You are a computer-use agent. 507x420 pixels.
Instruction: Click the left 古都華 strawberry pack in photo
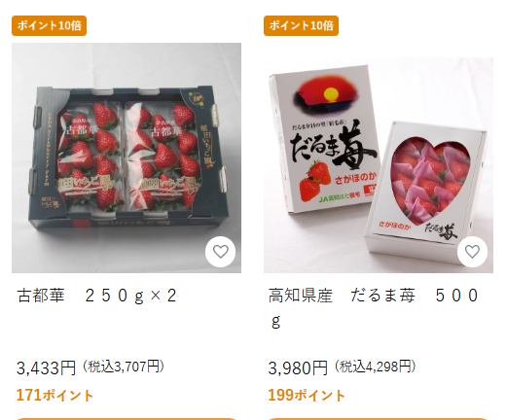90,156
